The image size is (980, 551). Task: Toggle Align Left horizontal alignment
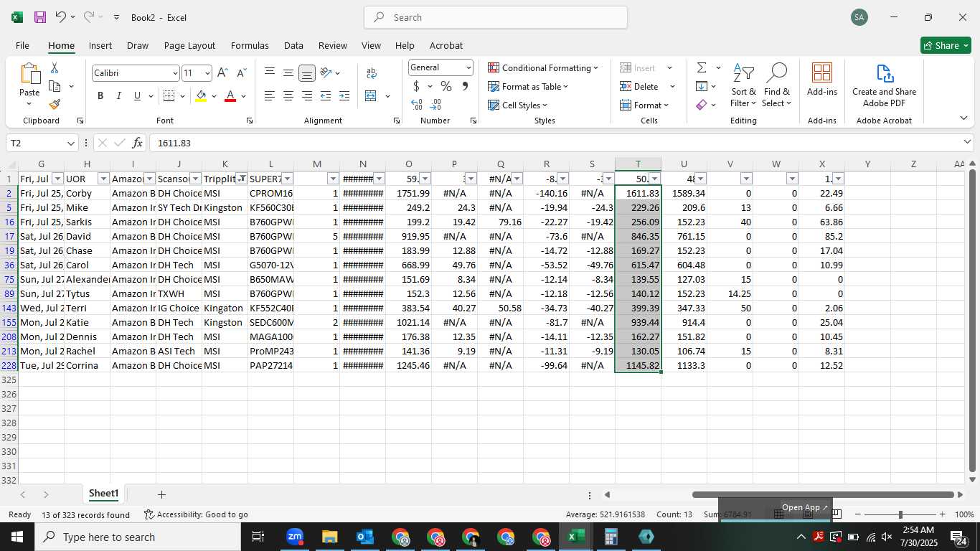pyautogui.click(x=270, y=95)
